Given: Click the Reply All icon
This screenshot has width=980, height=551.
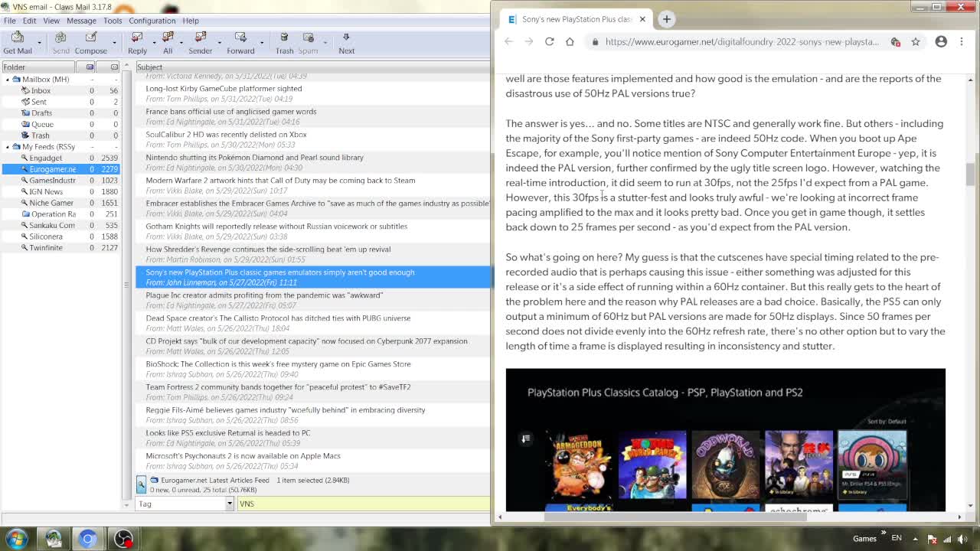Looking at the screenshot, I should (x=168, y=43).
